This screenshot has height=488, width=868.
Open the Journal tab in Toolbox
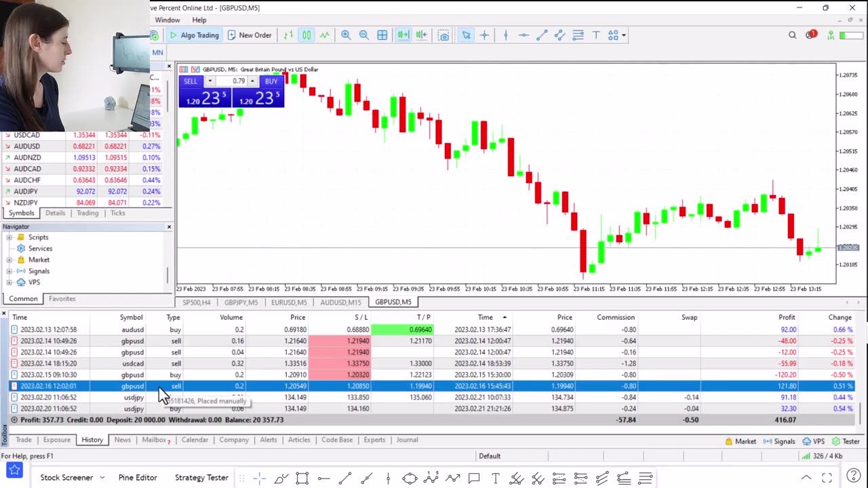[x=407, y=440]
